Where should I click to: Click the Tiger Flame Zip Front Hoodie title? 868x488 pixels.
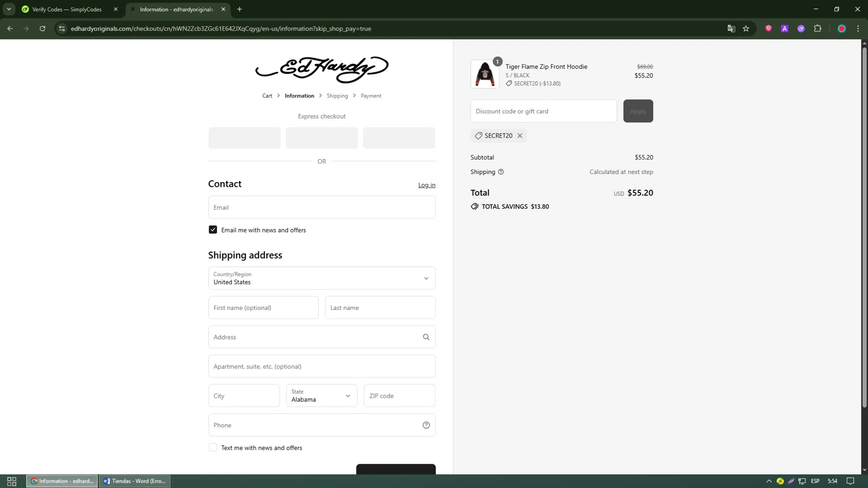click(x=546, y=66)
